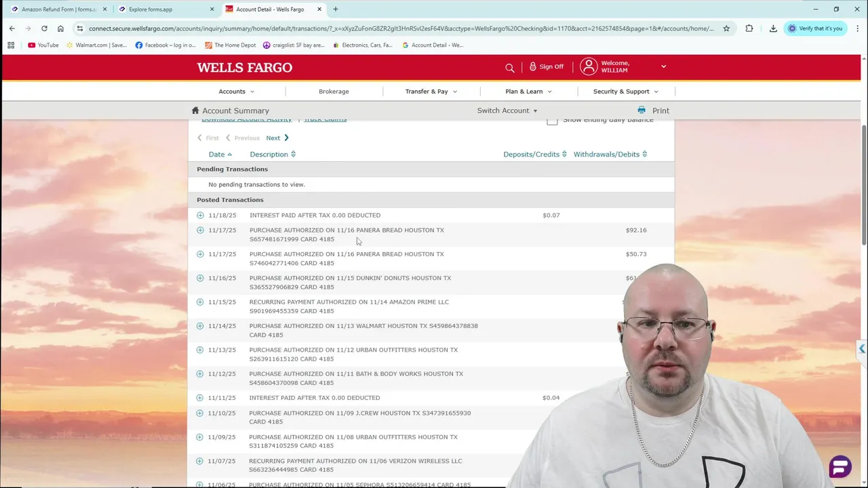Click the Account Summary home icon
Viewport: 868px width, 488px height.
point(195,110)
